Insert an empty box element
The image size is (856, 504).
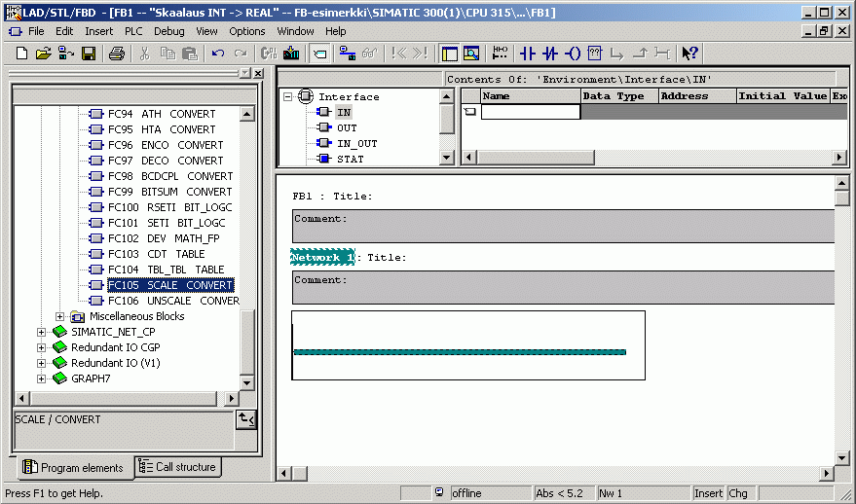click(594, 53)
